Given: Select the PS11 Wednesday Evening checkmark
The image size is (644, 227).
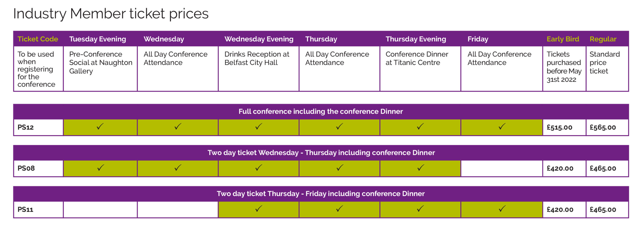Looking at the screenshot, I should pos(259,209).
